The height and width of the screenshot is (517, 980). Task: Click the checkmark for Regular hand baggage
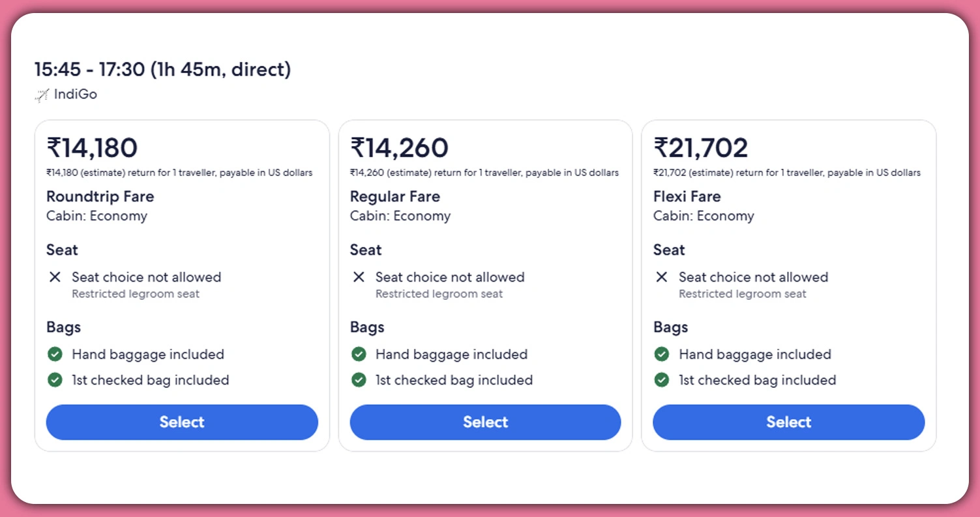tap(359, 354)
